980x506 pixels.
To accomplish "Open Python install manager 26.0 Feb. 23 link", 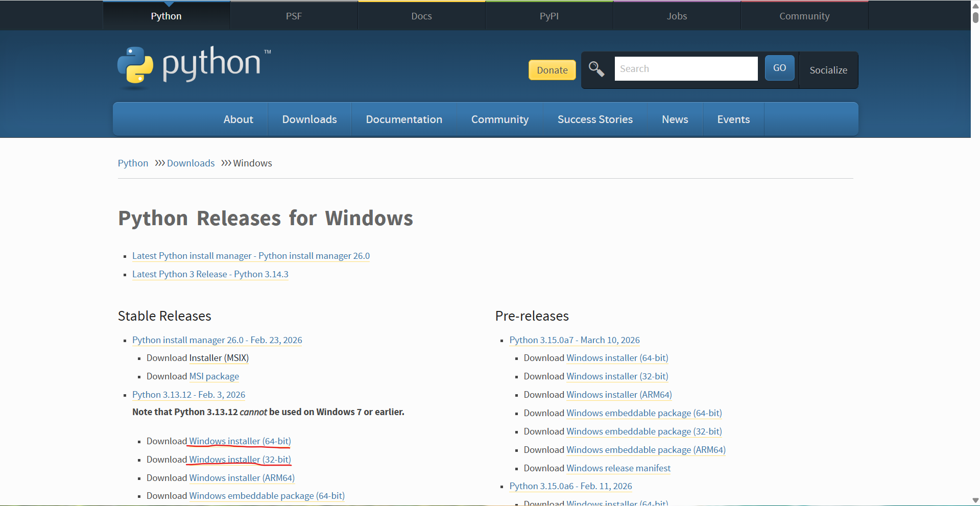I will (x=217, y=340).
